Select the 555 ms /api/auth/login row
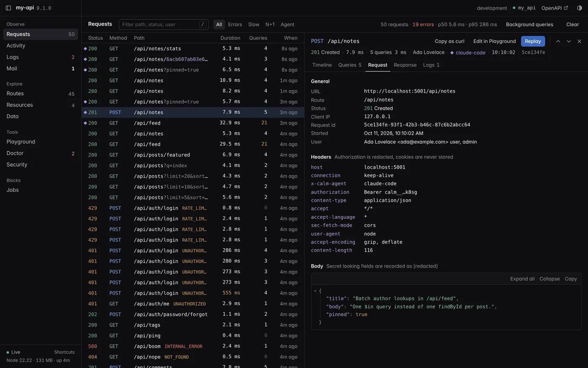Image resolution: width=588 pixels, height=368 pixels. 193,293
